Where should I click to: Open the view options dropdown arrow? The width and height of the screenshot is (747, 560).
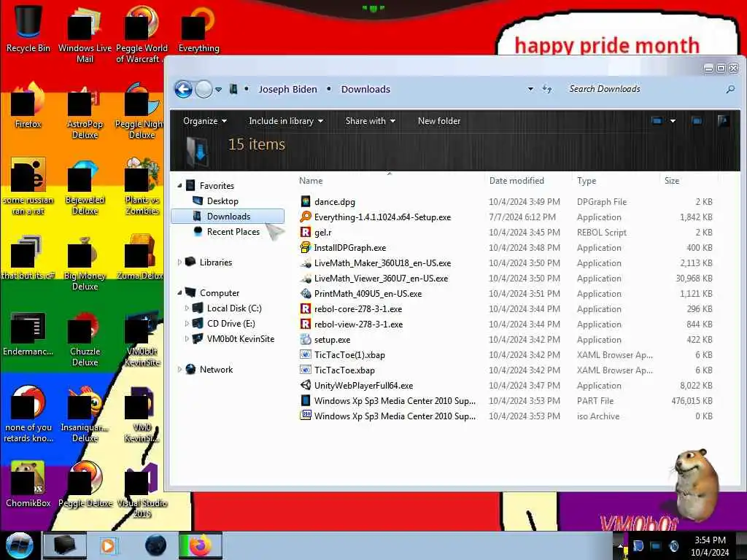673,121
